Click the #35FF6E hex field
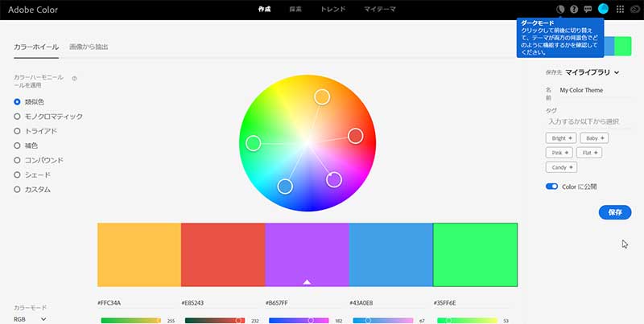The width and height of the screenshot is (644, 324). coord(472,303)
